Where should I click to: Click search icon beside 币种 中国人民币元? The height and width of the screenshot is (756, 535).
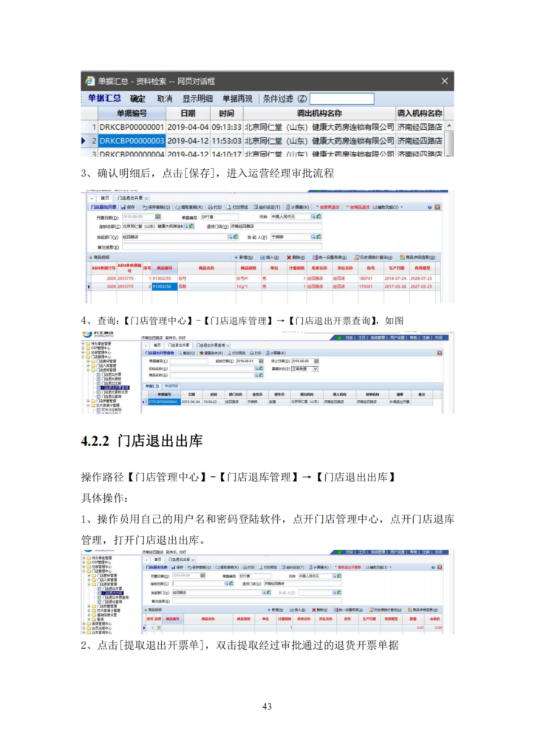point(313,216)
